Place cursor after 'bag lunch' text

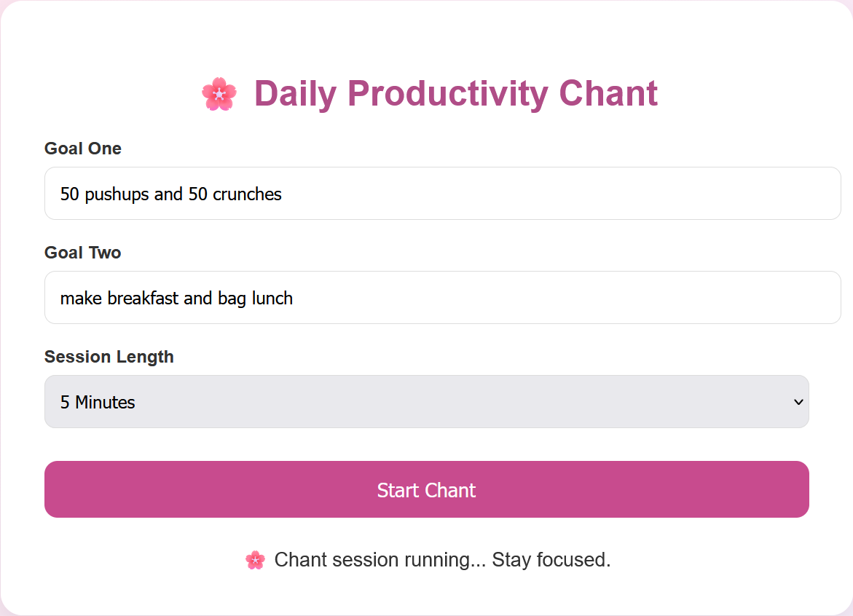(x=294, y=299)
